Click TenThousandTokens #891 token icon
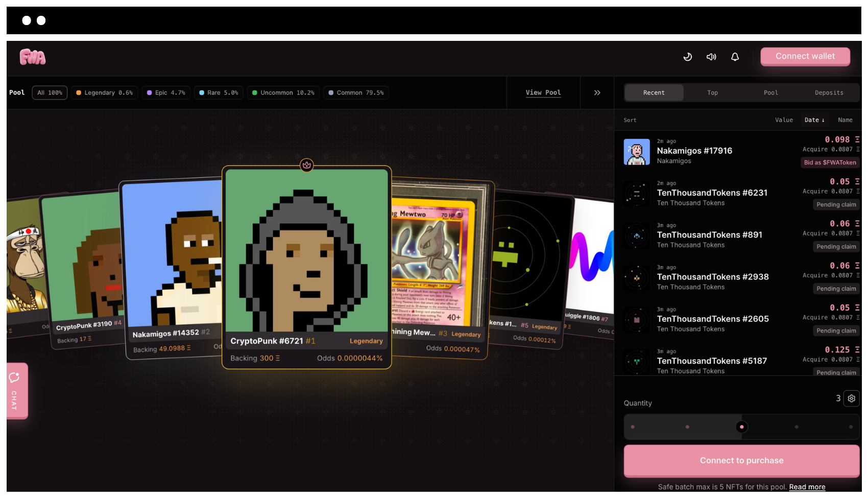 [637, 236]
